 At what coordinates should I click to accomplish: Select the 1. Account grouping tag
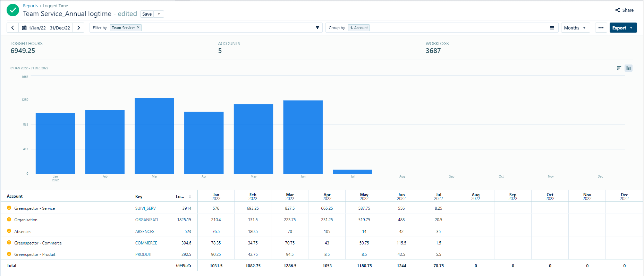359,28
